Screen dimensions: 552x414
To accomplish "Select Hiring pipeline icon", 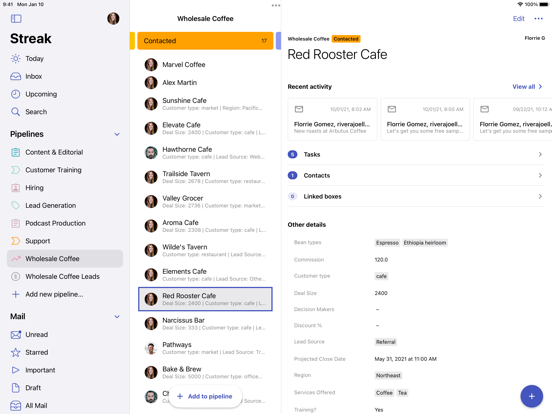I will coord(15,188).
